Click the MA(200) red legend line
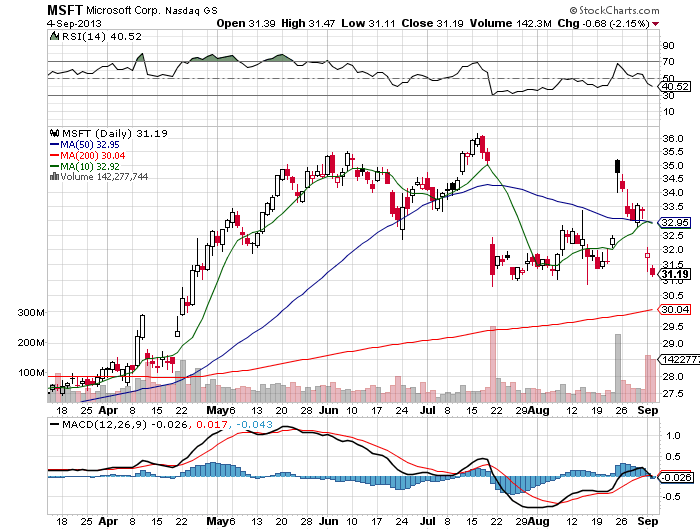 [x=54, y=155]
